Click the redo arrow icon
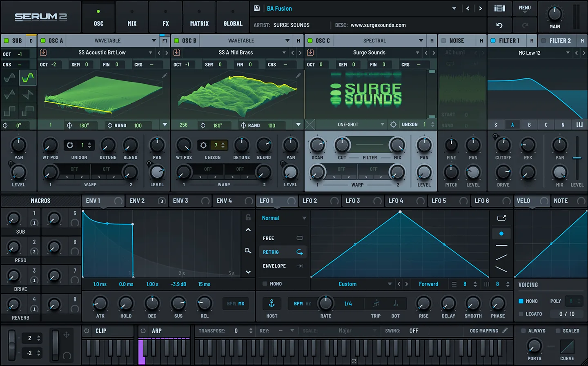The image size is (588, 366). pyautogui.click(x=525, y=25)
